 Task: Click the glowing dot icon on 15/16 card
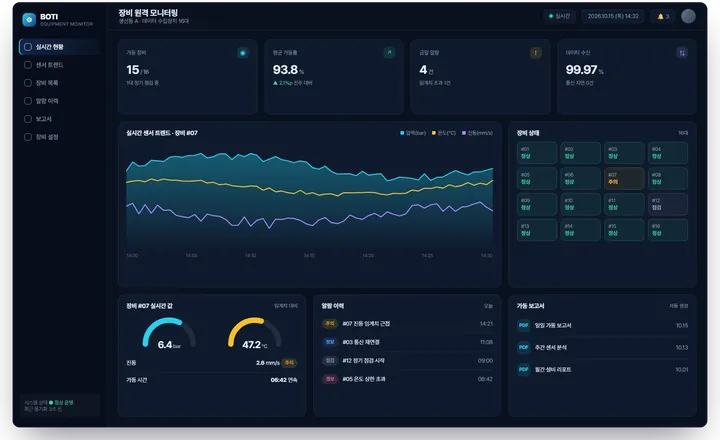tap(242, 53)
